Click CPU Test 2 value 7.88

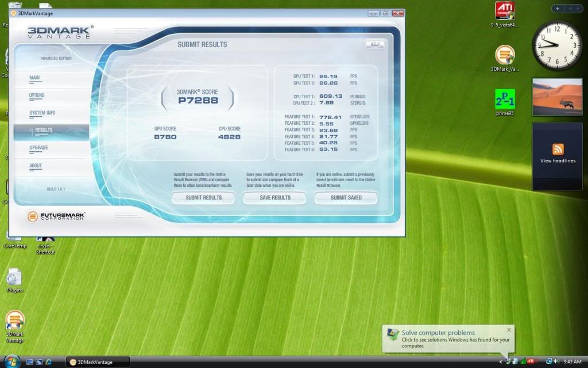click(x=326, y=103)
